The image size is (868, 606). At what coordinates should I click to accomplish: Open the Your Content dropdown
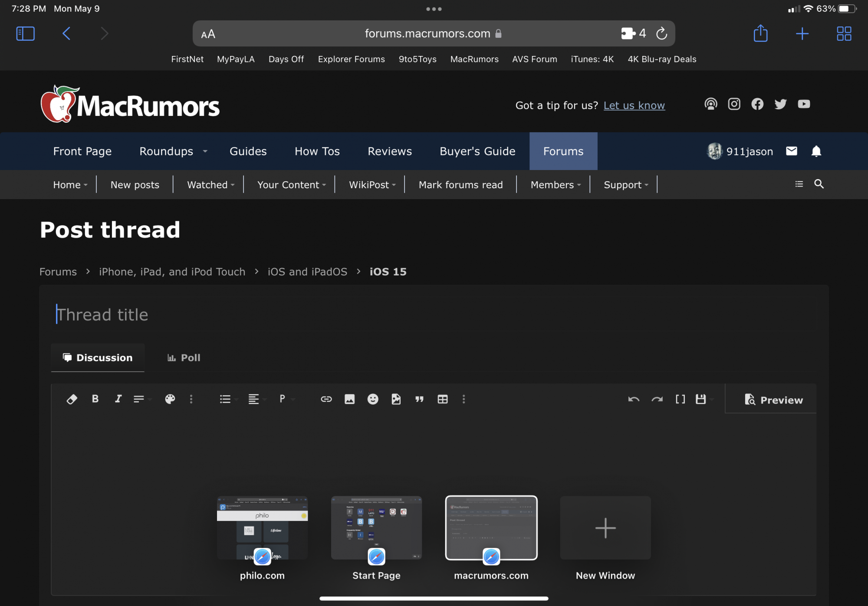point(291,185)
